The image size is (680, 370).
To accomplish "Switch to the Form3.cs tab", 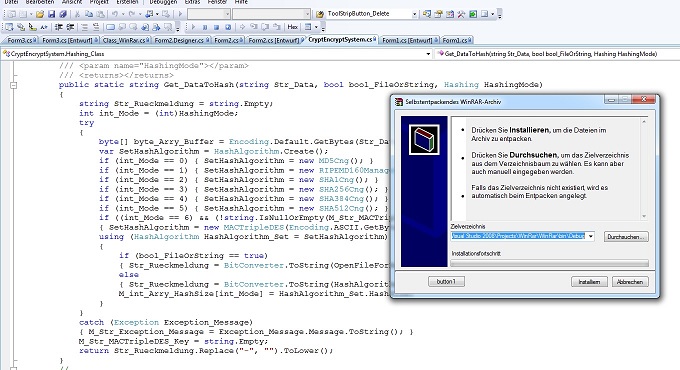I will click(x=20, y=40).
